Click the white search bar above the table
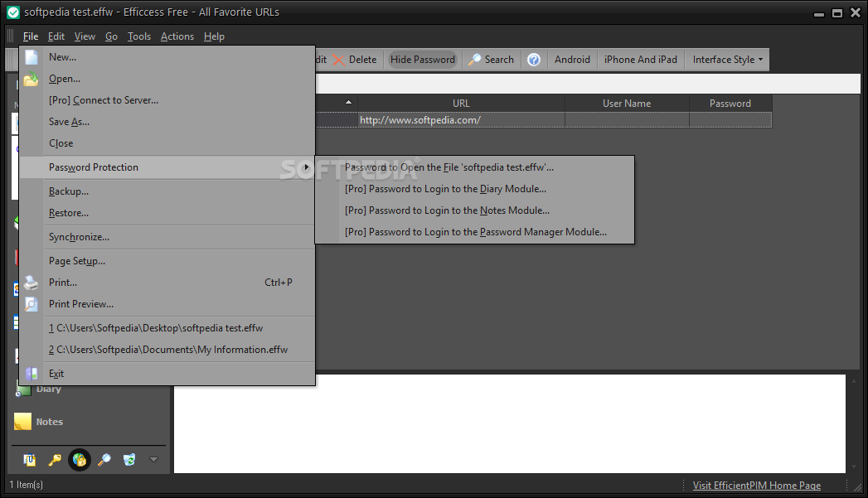This screenshot has height=498, width=868. (x=588, y=84)
